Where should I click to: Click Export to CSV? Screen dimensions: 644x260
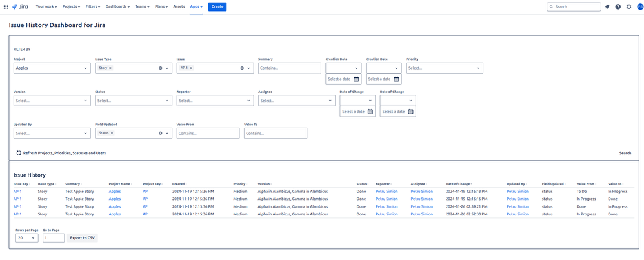pos(82,238)
